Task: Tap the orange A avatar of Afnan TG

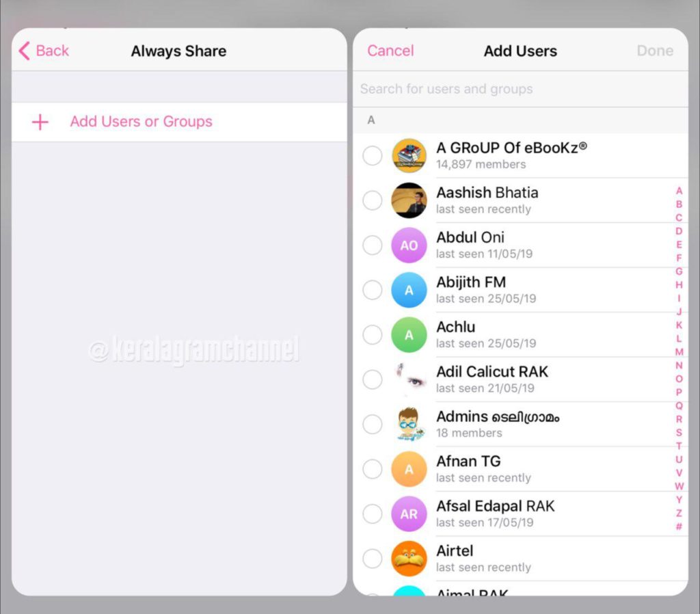Action: click(x=409, y=469)
